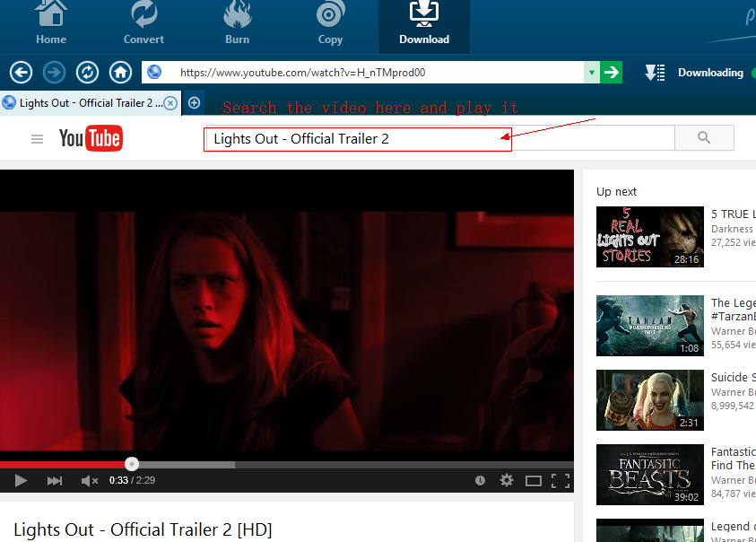The width and height of the screenshot is (756, 542).
Task: Open the Convert module
Action: pos(143,23)
